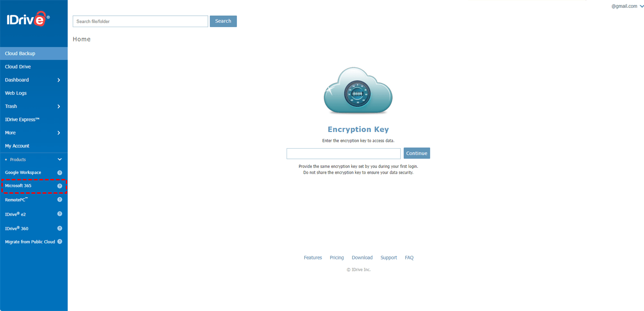The width and height of the screenshot is (644, 311).
Task: Open the Support footer link
Action: (x=389, y=258)
